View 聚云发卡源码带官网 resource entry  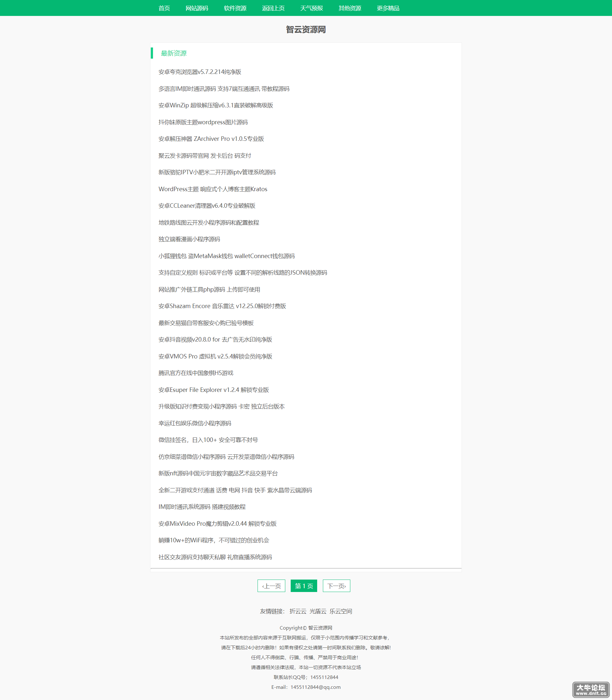click(205, 155)
